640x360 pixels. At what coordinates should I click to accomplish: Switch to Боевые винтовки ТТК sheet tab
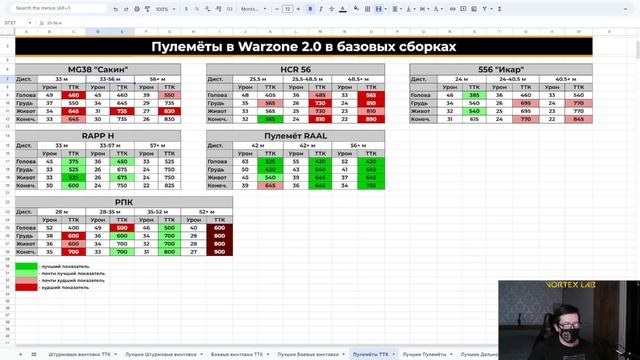click(x=237, y=354)
